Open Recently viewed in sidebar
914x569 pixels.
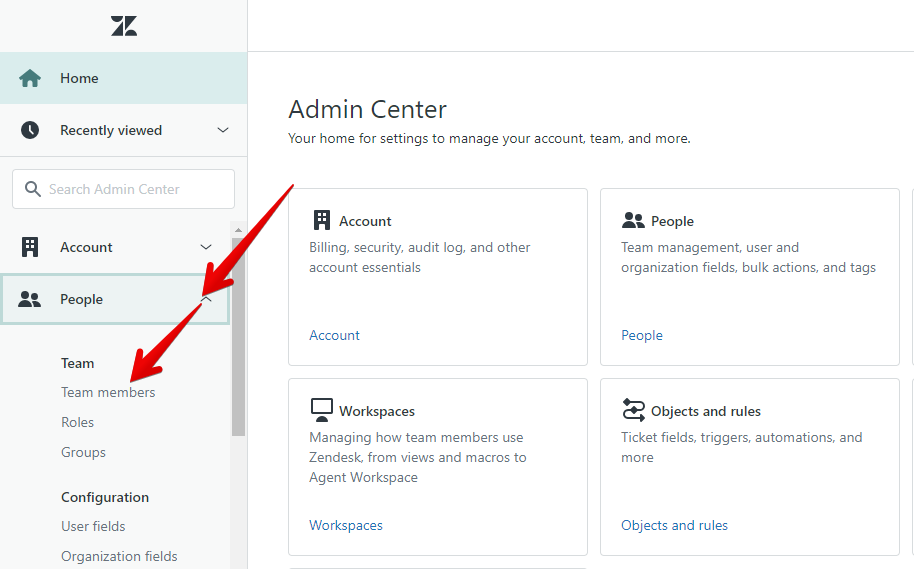(x=124, y=130)
